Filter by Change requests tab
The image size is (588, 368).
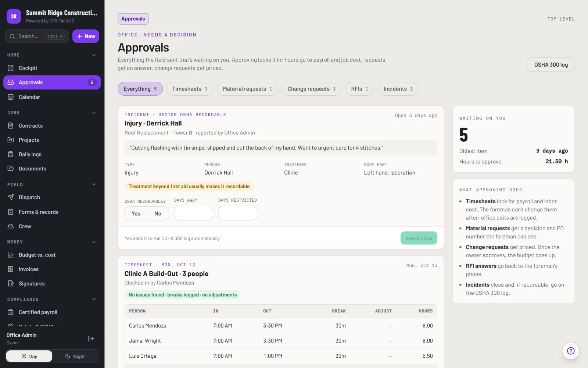coord(311,89)
